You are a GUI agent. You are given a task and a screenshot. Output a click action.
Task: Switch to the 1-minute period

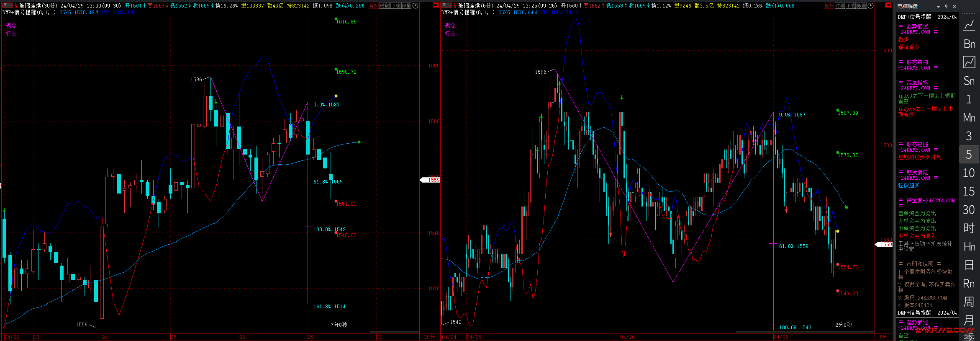coord(969,99)
